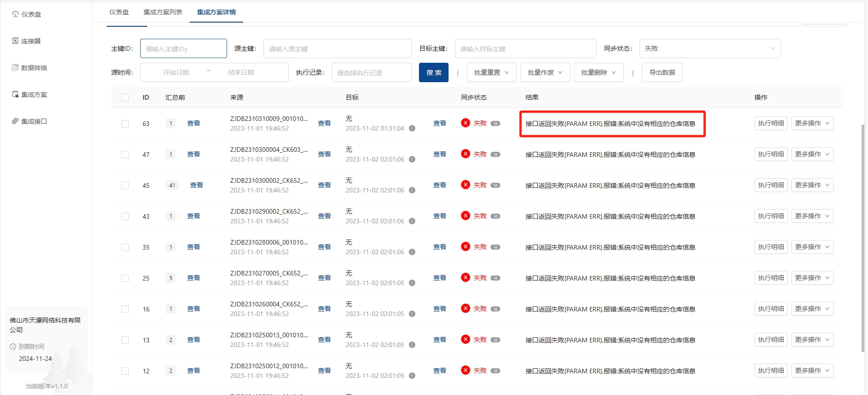Click the 仪表盘 dashboard icon in sidebar

click(x=15, y=14)
